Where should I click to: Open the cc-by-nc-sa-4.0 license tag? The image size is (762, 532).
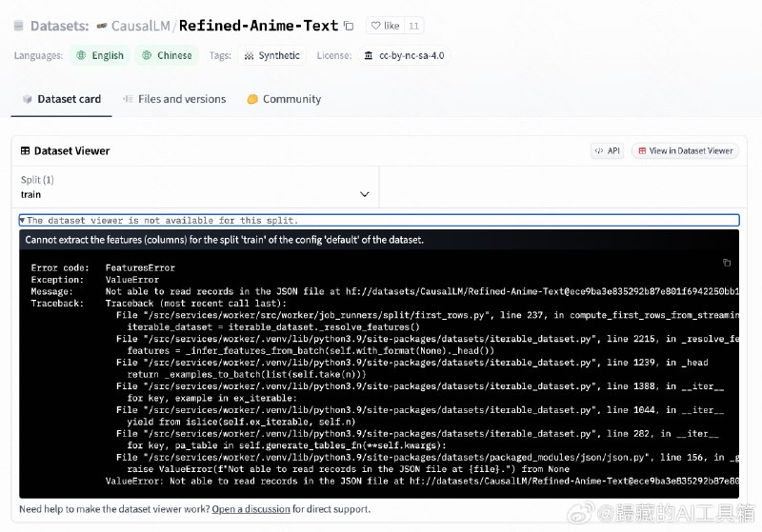(x=404, y=55)
